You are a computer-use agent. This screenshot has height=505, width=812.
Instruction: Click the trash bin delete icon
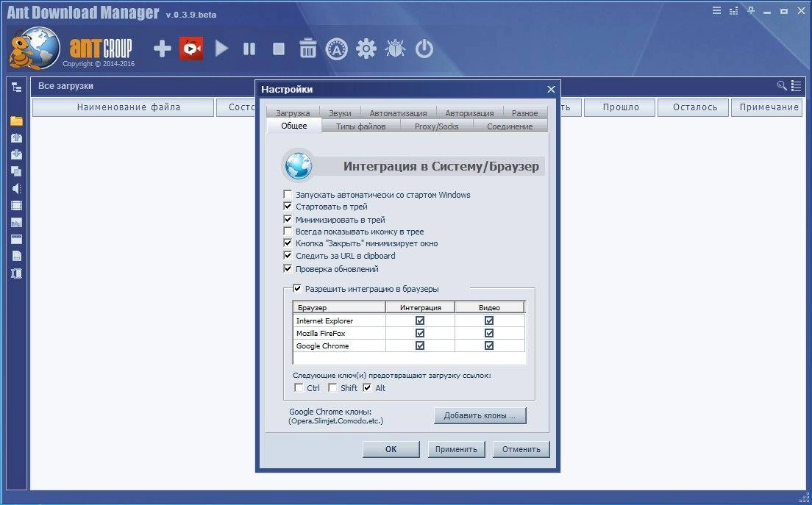(x=307, y=48)
